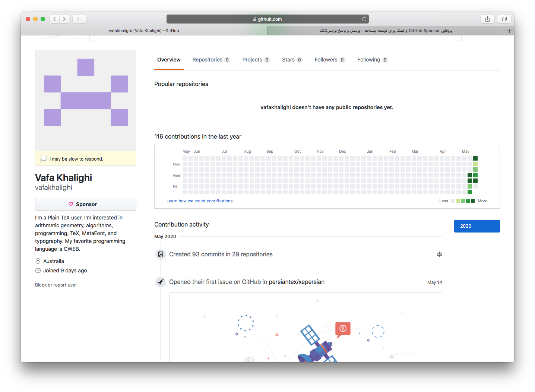The width and height of the screenshot is (535, 392).
Task: Click the lightest grey legend square near Less
Action: click(453, 201)
